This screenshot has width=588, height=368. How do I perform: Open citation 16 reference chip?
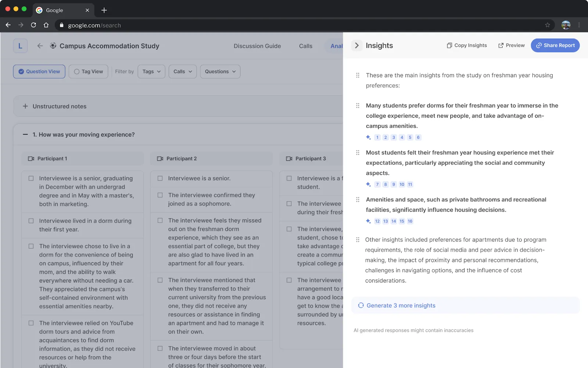[410, 221]
